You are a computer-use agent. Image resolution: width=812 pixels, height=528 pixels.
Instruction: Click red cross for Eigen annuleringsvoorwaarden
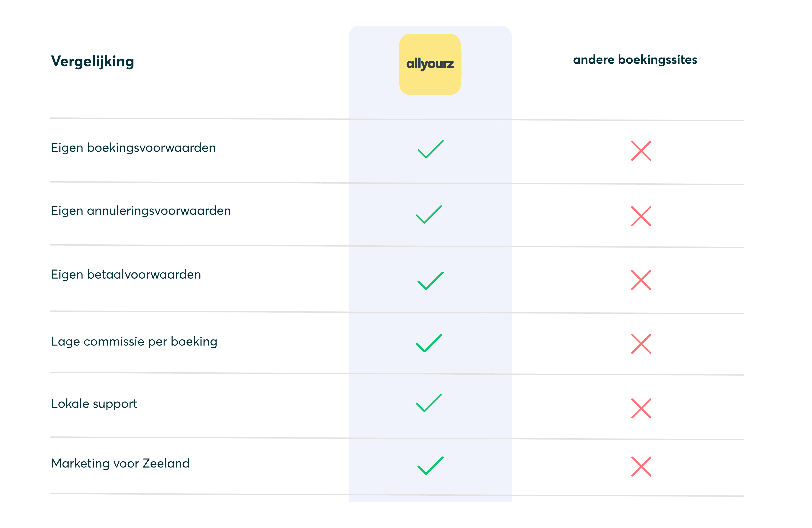click(641, 216)
